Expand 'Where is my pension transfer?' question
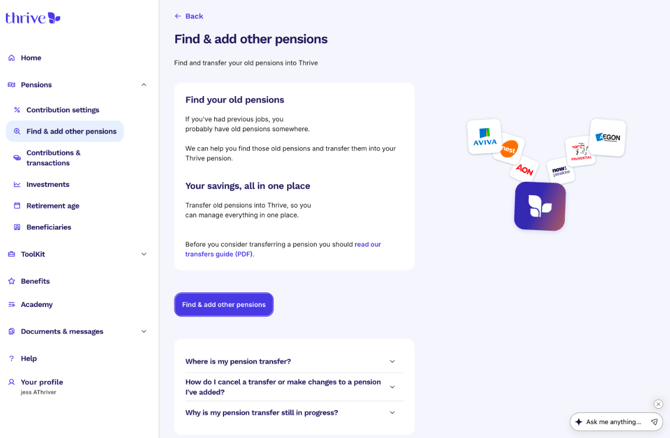Screen dimensions: 670x438 pos(392,362)
